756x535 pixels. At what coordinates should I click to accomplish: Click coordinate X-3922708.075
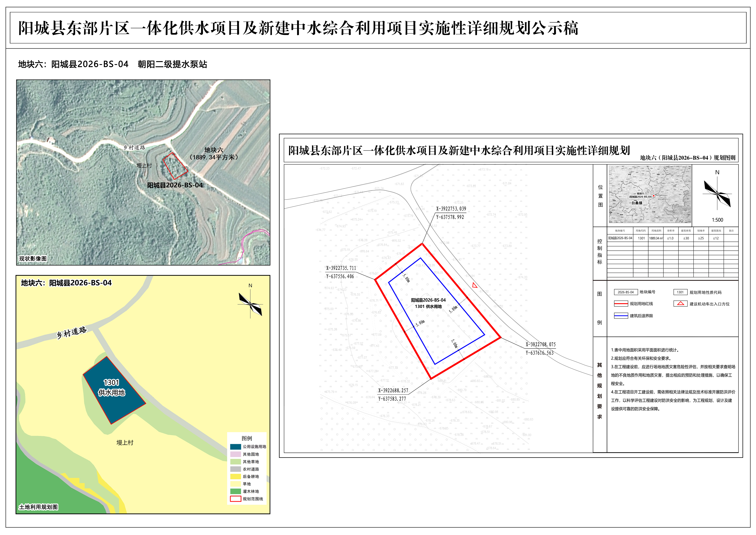(541, 344)
